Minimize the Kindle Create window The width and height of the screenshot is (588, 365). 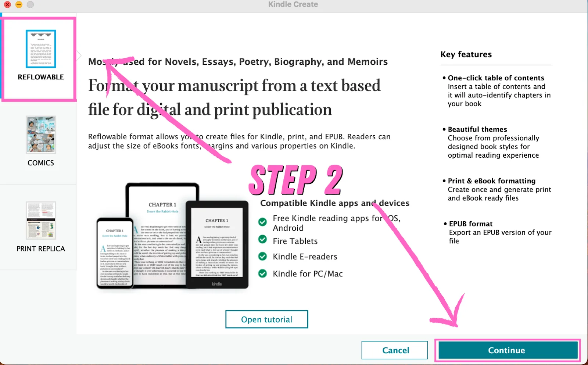click(x=19, y=4)
